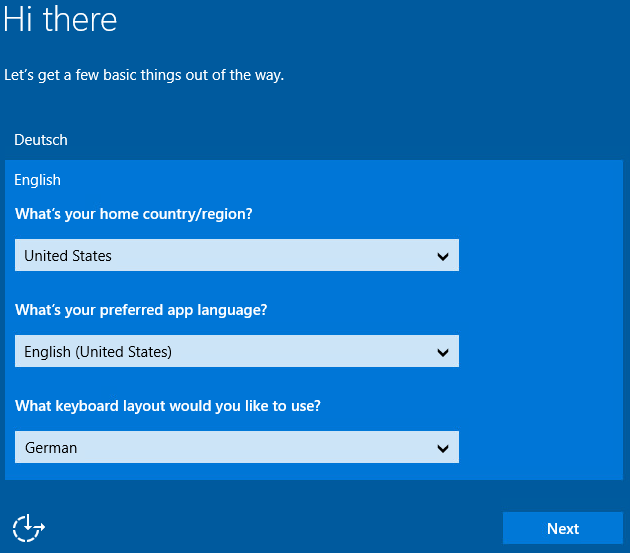Select English in the language list
The image size is (630, 553).
38,180
